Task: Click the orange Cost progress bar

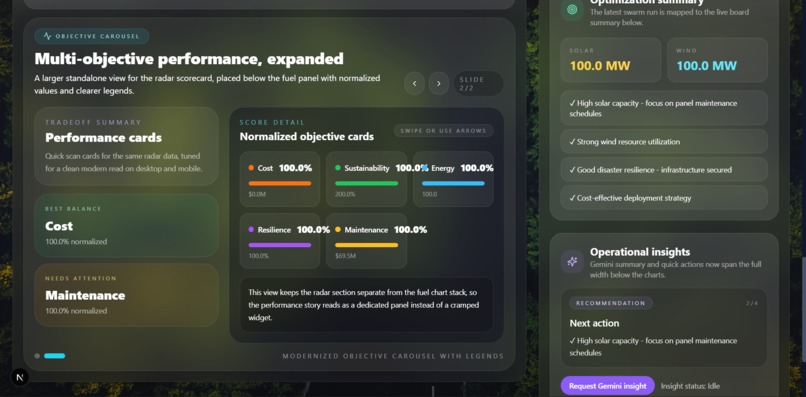Action: [280, 184]
